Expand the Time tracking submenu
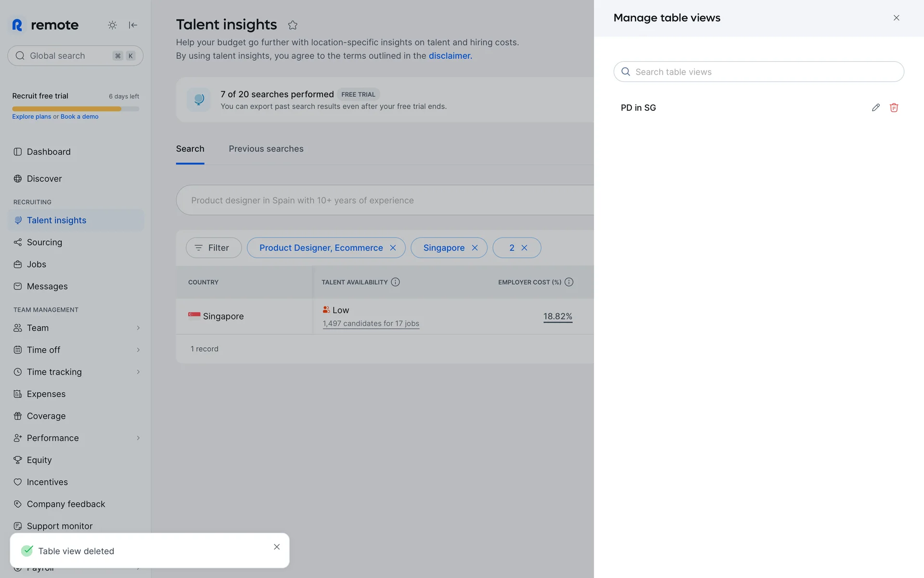 click(138, 372)
